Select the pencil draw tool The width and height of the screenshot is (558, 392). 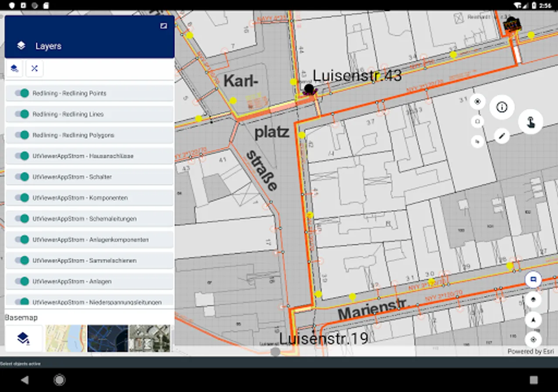click(x=502, y=136)
